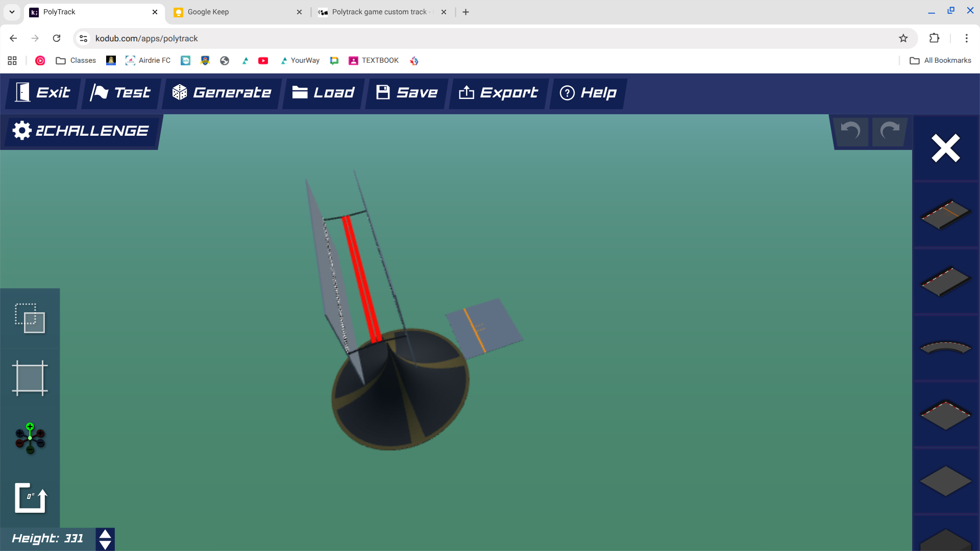This screenshot has width=980, height=551.
Task: Open the All Bookmarks folder
Action: coord(940,60)
